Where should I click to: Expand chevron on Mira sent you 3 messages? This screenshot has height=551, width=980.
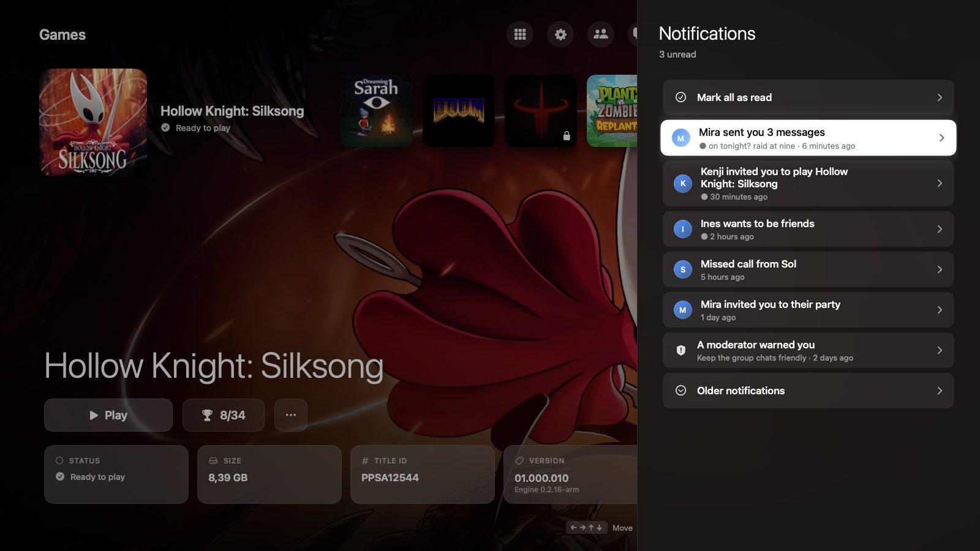(941, 138)
